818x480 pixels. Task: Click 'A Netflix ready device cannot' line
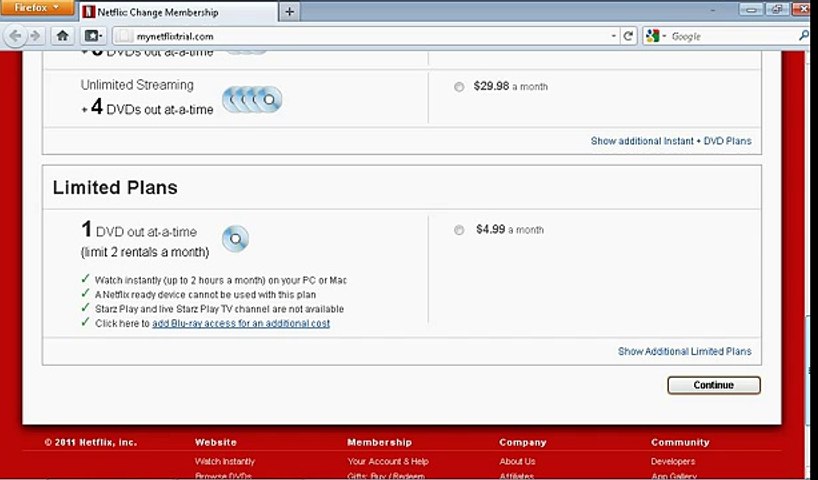point(205,295)
